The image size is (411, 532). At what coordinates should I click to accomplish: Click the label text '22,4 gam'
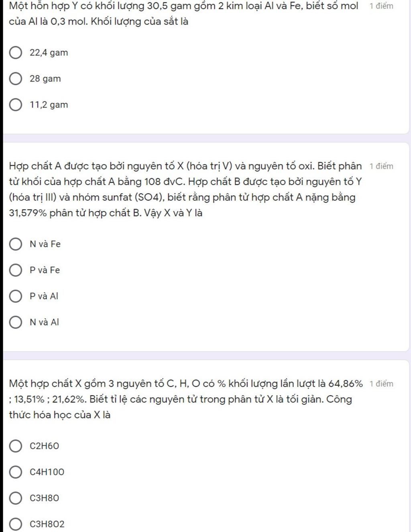tap(49, 53)
